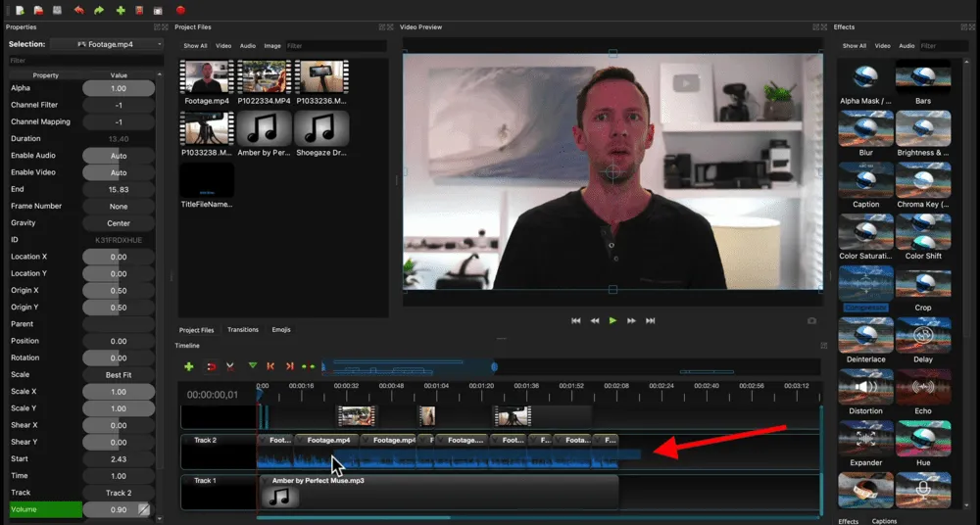
Task: Switch to the Transitions tab
Action: tap(243, 330)
